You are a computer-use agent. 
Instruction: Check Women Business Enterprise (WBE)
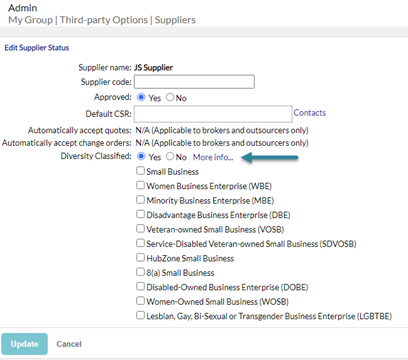[x=140, y=185]
